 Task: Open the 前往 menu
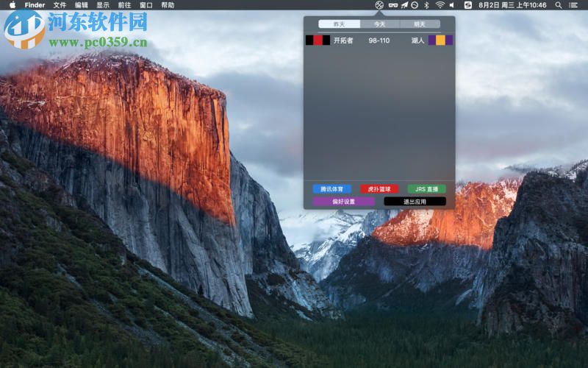click(124, 5)
